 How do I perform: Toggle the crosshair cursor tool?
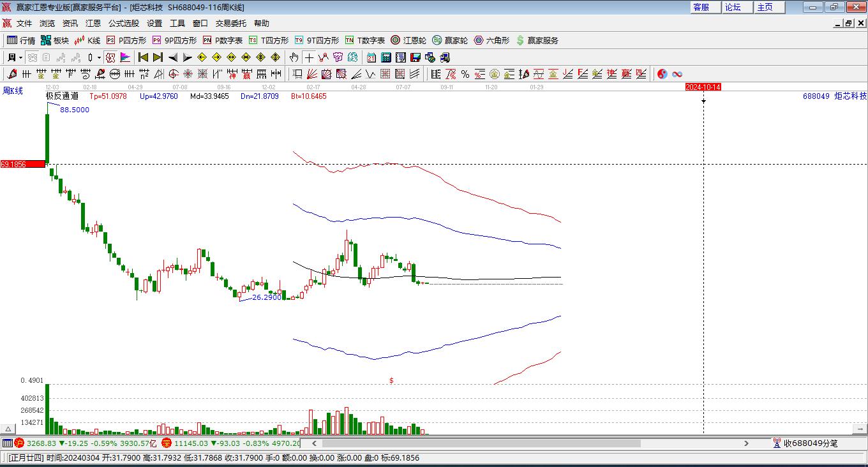pyautogui.click(x=309, y=57)
